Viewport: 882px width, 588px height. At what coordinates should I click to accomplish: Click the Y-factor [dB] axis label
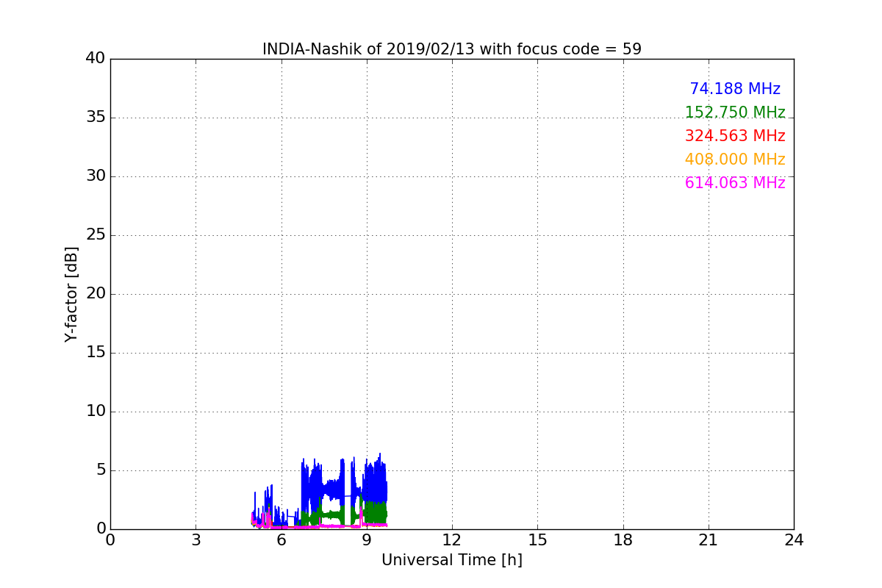tap(71, 294)
